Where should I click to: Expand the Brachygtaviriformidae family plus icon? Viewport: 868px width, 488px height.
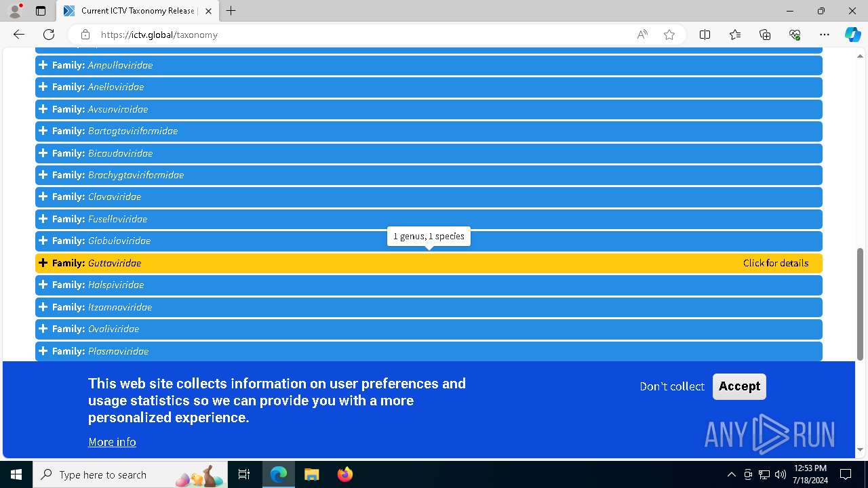click(43, 175)
